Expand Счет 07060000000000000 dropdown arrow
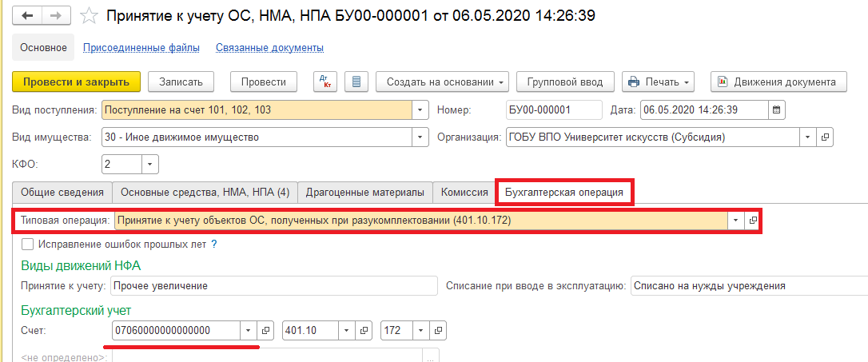 point(248,331)
